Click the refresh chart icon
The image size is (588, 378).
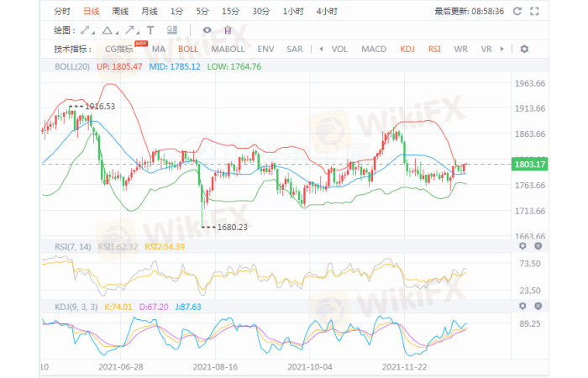[x=517, y=12]
